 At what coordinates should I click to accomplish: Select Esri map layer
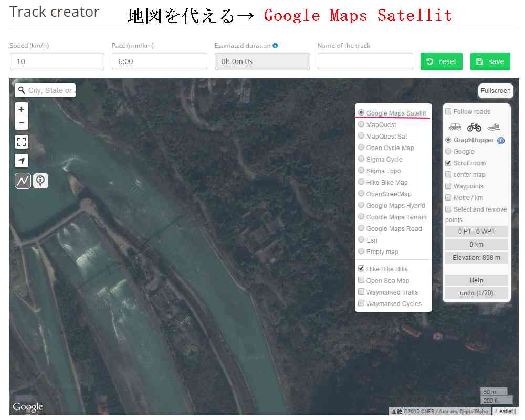[361, 240]
